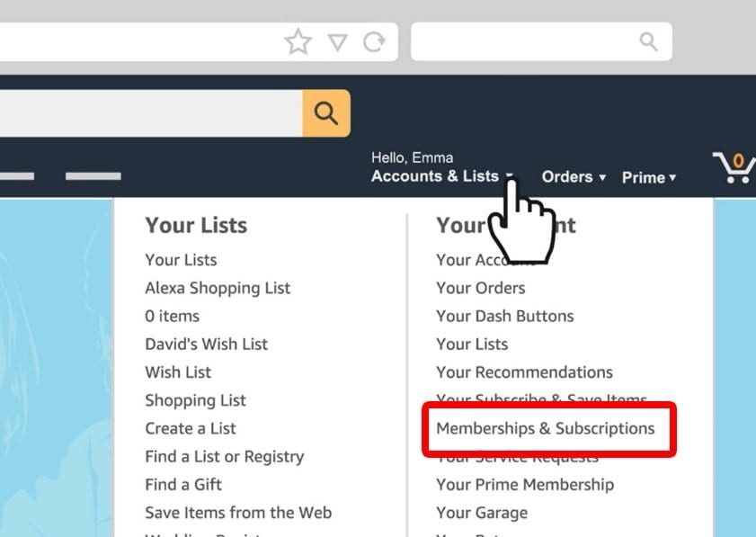The height and width of the screenshot is (537, 756).
Task: Open the Prime dropdown menu
Action: tap(648, 177)
